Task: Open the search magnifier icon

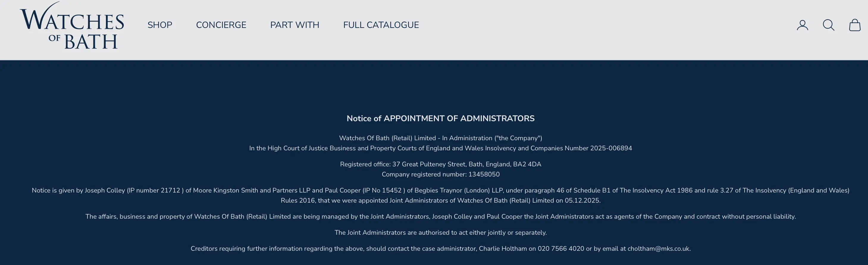Action: coord(828,25)
